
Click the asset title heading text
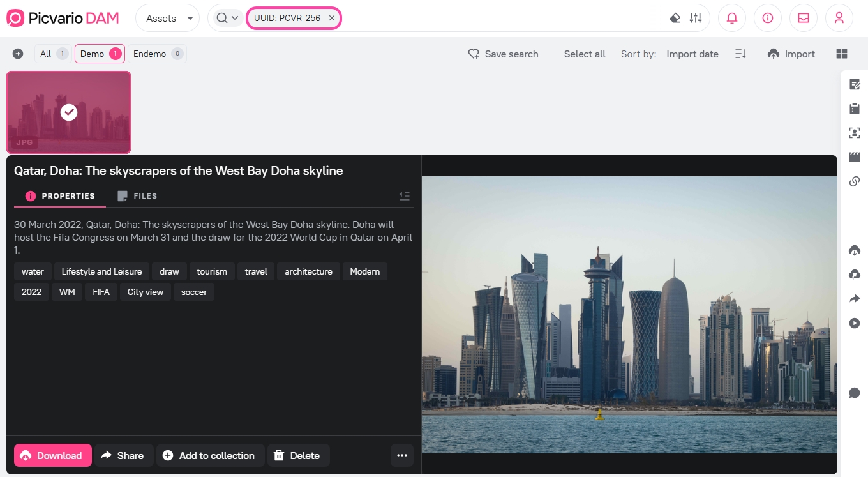(179, 170)
